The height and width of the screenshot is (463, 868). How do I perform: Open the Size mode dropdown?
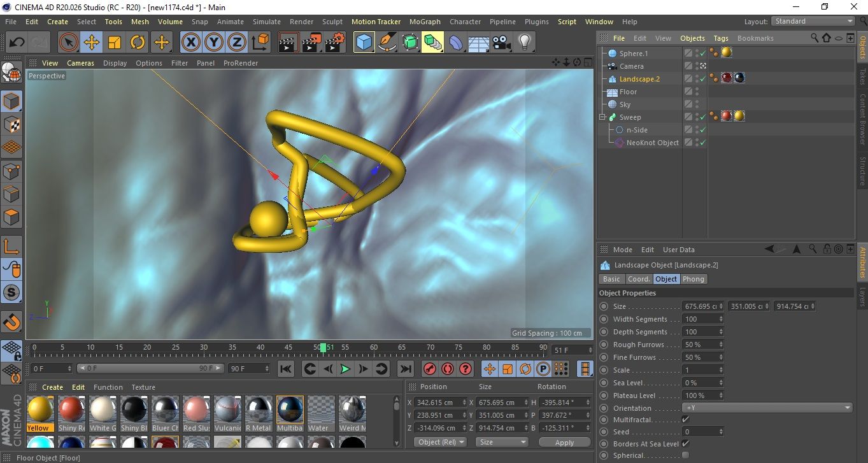[502, 442]
